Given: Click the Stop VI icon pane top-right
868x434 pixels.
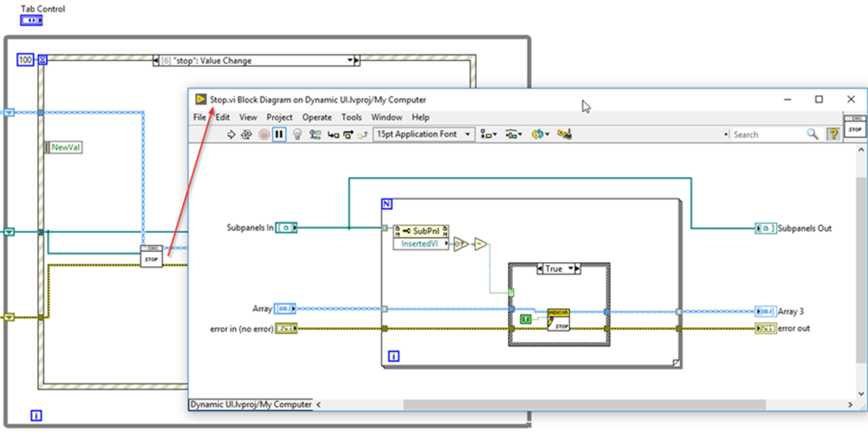Looking at the screenshot, I should pos(855,126).
